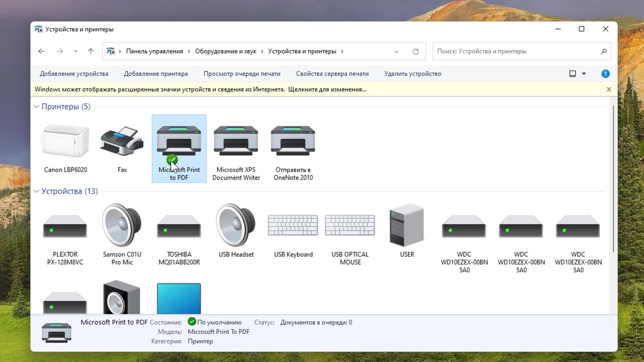The image size is (644, 362).
Task: Click the yellow Windows info bar message
Action: (x=201, y=89)
